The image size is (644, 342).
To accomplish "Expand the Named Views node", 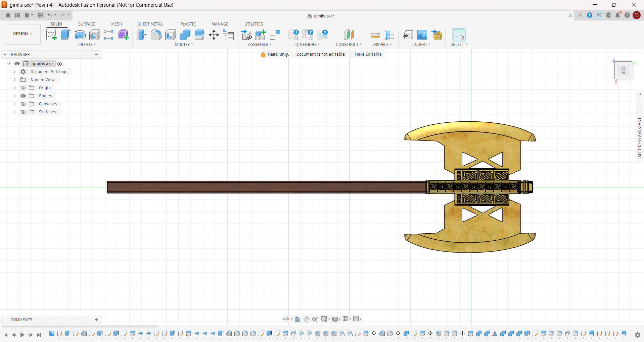I will [15, 80].
